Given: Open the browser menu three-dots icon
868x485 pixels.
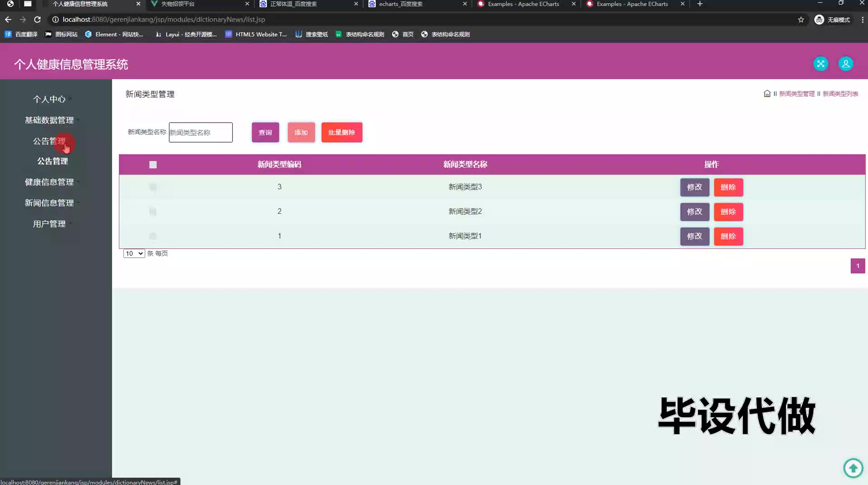Looking at the screenshot, I should (x=862, y=19).
